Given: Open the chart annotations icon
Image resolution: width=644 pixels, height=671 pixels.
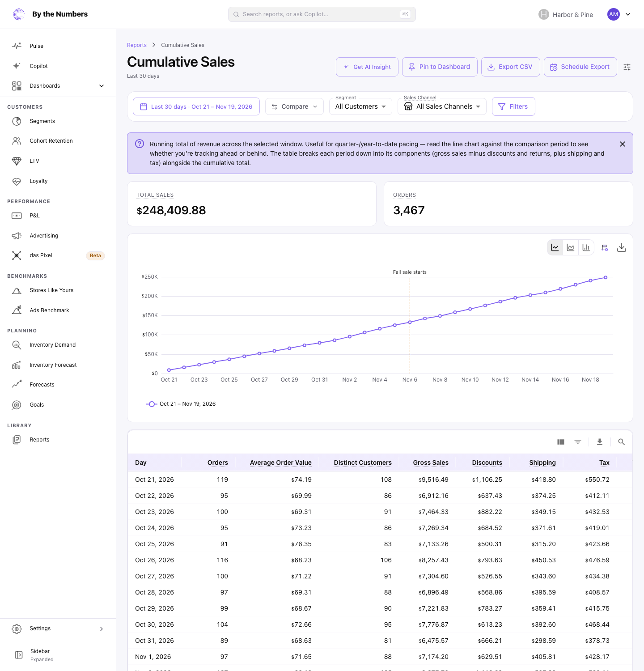Looking at the screenshot, I should tap(605, 247).
